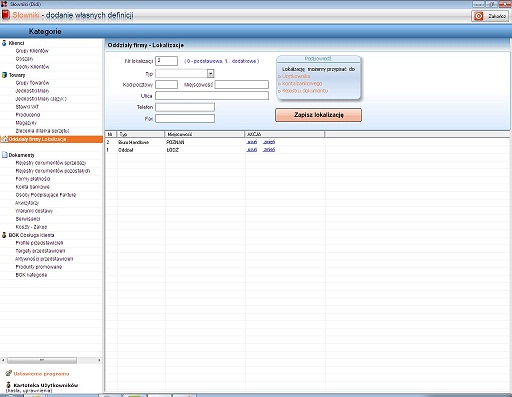Click the Dokumenty page icon
This screenshot has width=512, height=397.
[x=4, y=155]
